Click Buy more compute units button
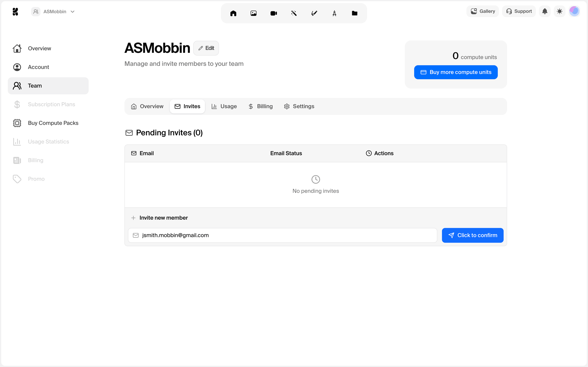Image resolution: width=588 pixels, height=367 pixels. 456,72
